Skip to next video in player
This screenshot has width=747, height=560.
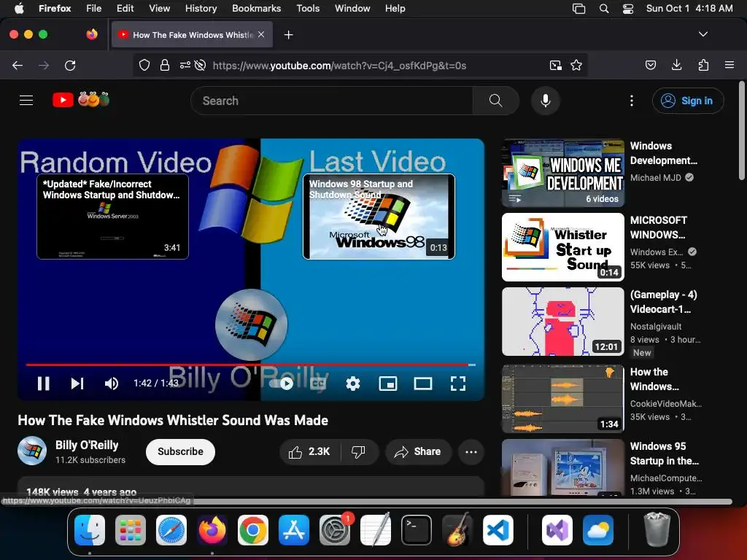pos(77,384)
